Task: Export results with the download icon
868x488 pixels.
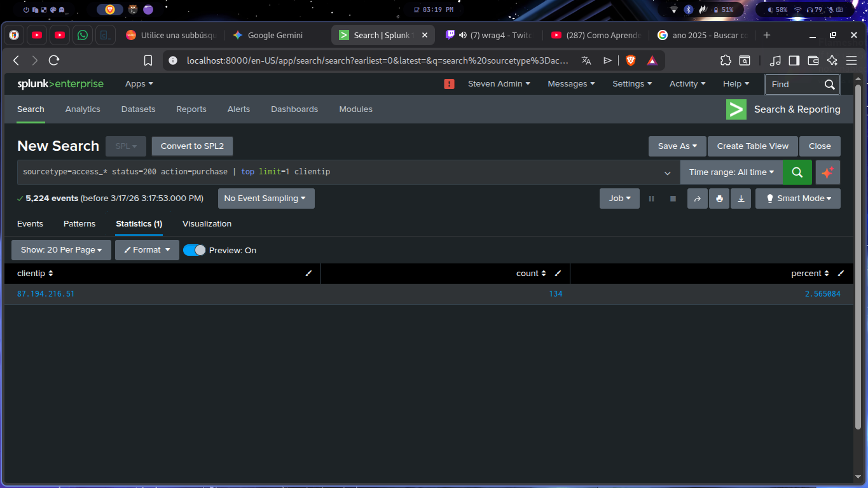Action: tap(741, 199)
